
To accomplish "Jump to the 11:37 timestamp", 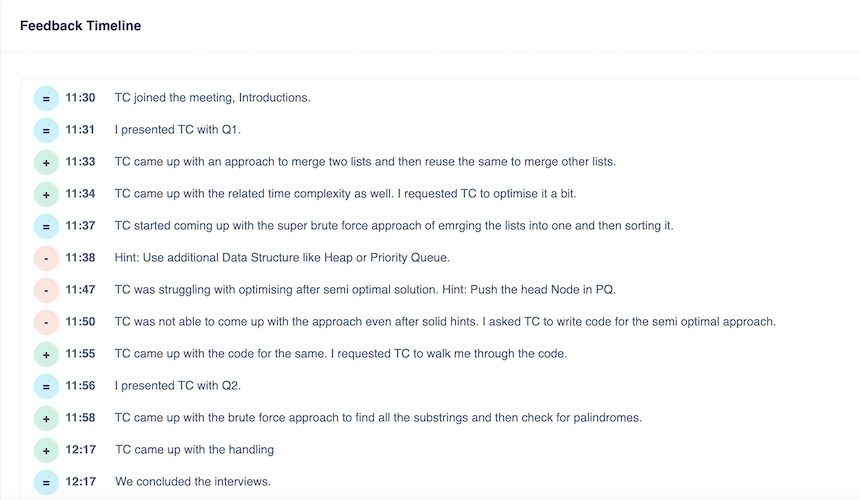I will click(80, 226).
